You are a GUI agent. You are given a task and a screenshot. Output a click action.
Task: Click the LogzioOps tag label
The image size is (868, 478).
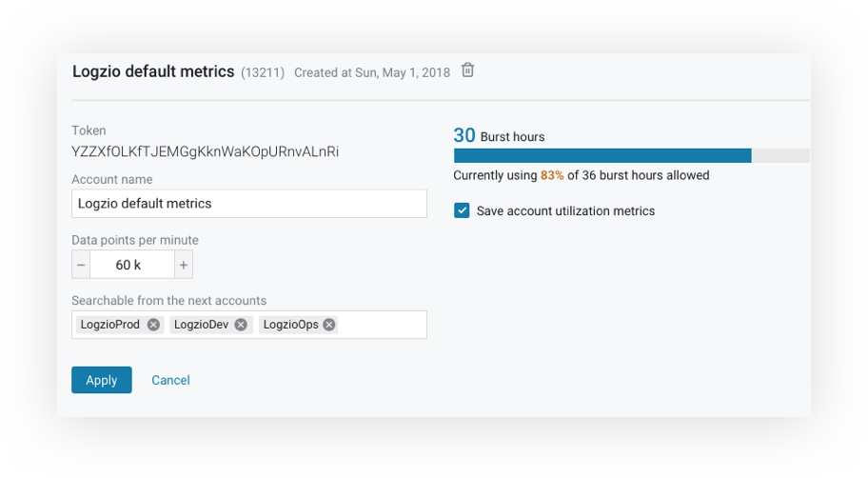pyautogui.click(x=290, y=325)
